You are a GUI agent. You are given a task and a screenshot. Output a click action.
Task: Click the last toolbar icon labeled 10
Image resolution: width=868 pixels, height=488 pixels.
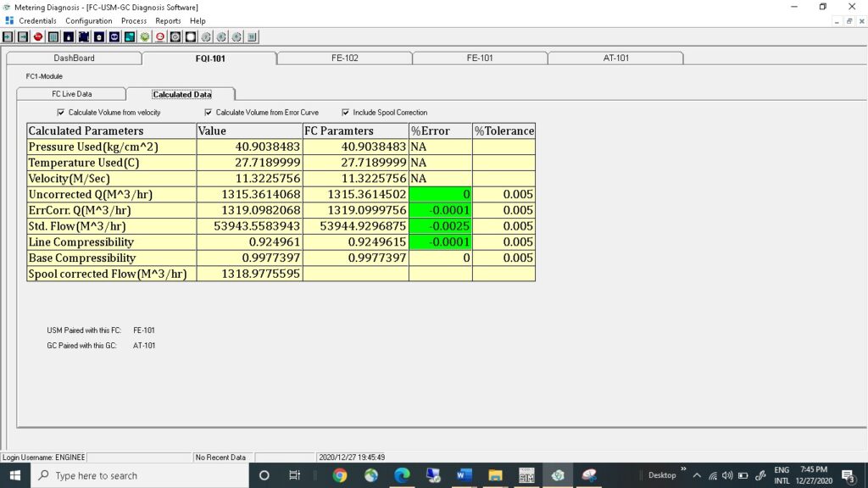click(252, 36)
